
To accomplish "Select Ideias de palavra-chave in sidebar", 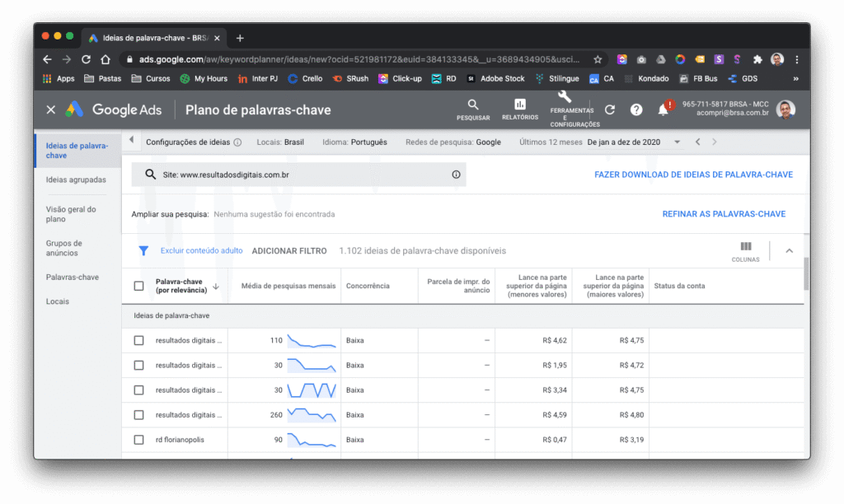I will coord(78,151).
